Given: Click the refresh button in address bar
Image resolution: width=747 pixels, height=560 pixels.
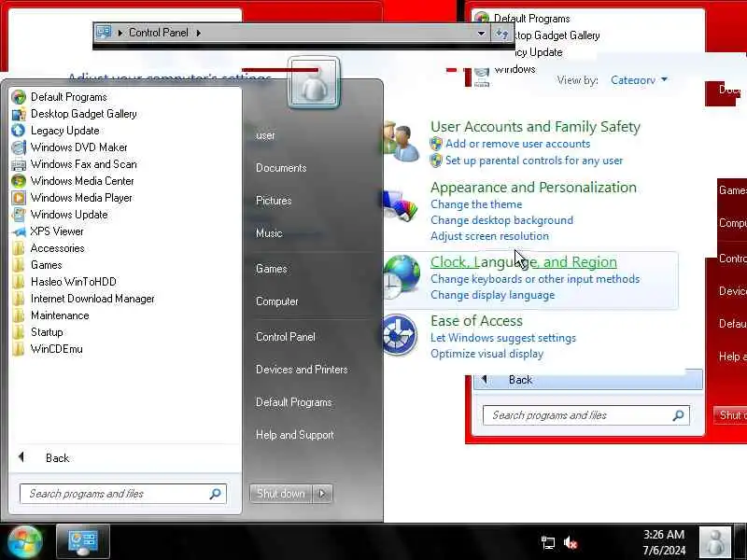Looking at the screenshot, I should 501,34.
